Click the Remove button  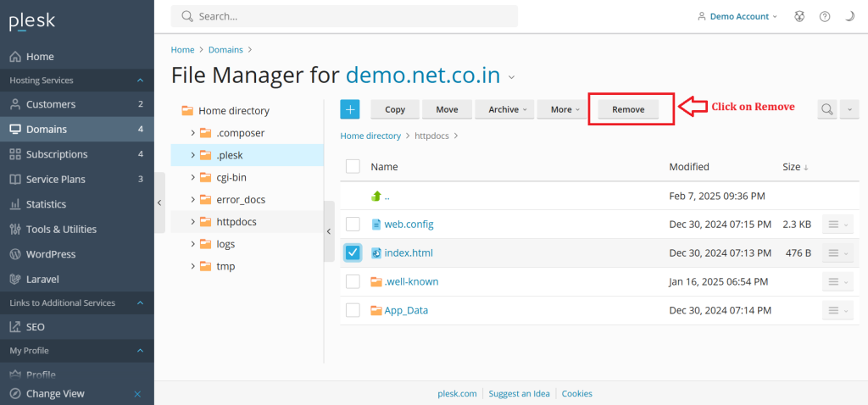[x=628, y=109]
